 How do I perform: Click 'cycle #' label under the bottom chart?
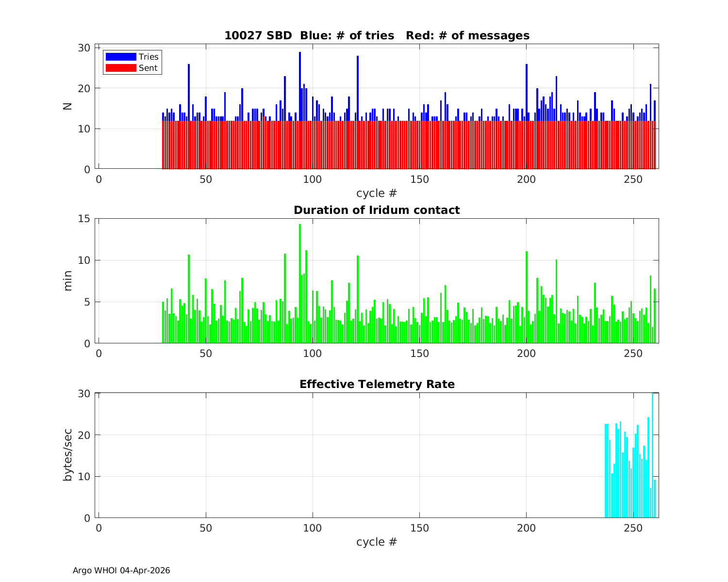(377, 542)
